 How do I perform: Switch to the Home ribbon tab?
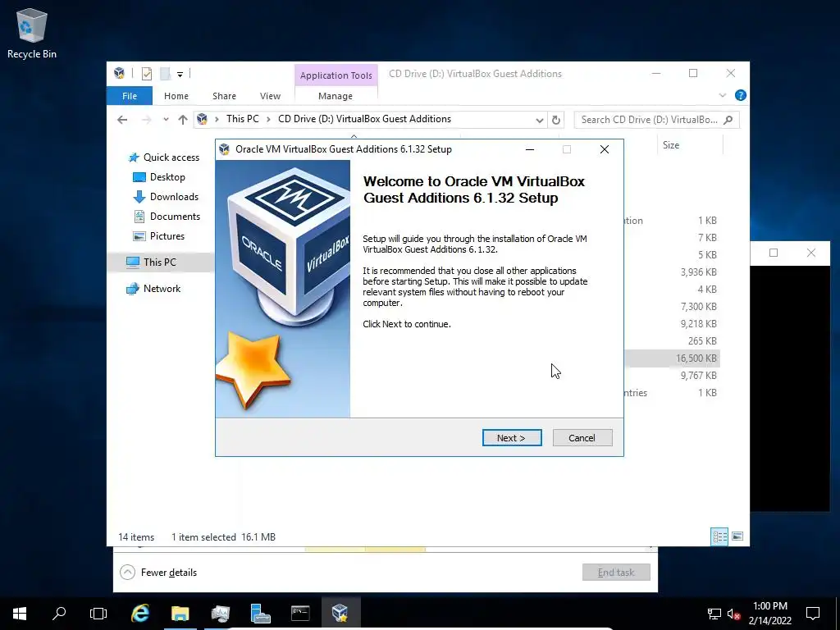[176, 96]
